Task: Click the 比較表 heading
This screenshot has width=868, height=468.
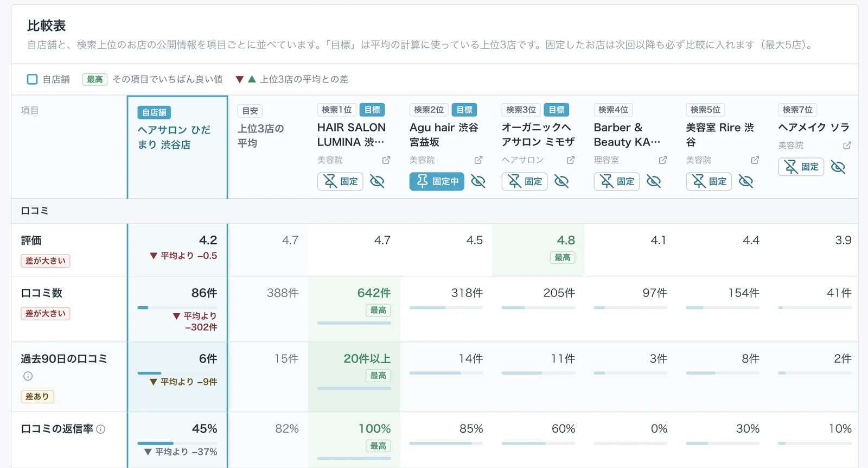Action: tap(47, 26)
